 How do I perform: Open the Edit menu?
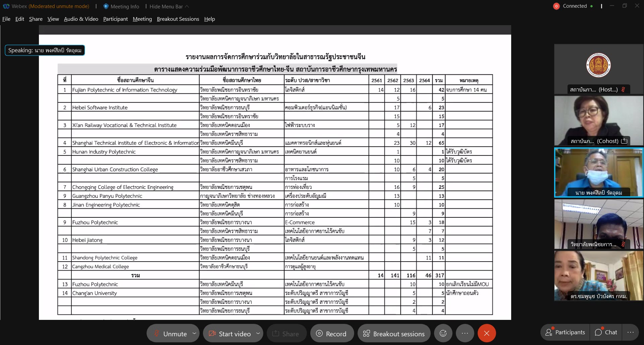[x=20, y=19]
